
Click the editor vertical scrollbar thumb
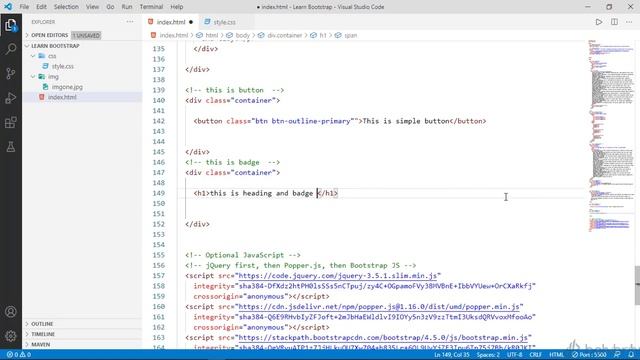click(637, 285)
